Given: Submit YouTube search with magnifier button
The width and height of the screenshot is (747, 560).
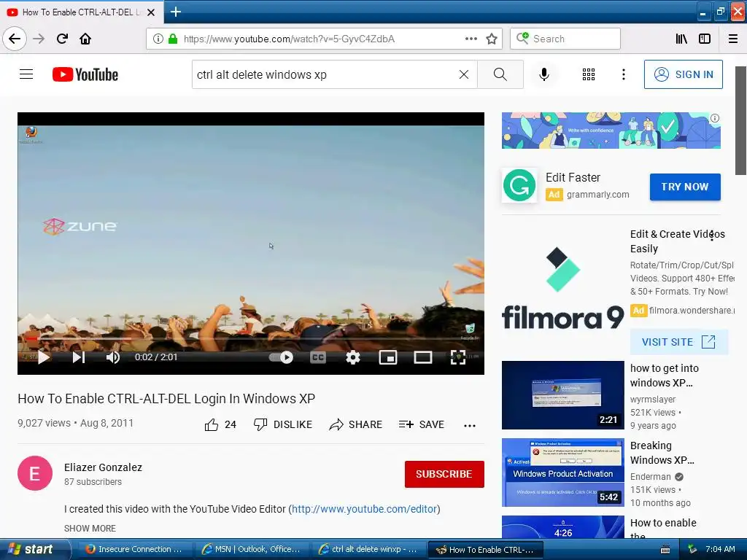Looking at the screenshot, I should (x=500, y=74).
